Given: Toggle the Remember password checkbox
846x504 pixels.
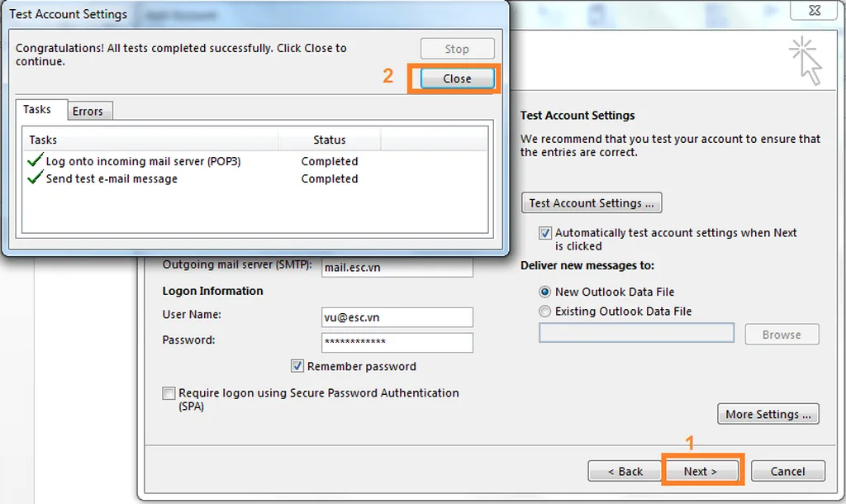Looking at the screenshot, I should pyautogui.click(x=297, y=366).
